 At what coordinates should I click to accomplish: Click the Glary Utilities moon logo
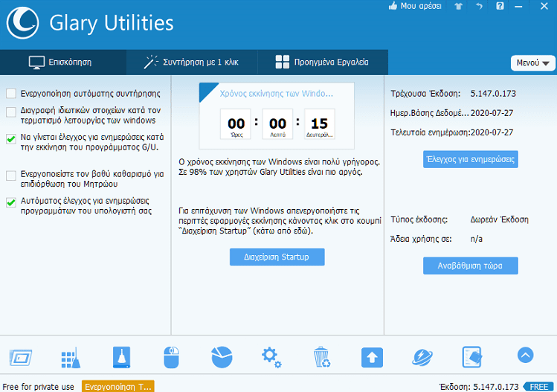[x=22, y=23]
